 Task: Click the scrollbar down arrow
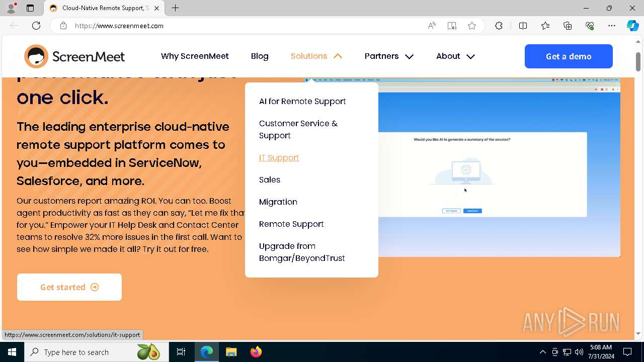click(638, 333)
